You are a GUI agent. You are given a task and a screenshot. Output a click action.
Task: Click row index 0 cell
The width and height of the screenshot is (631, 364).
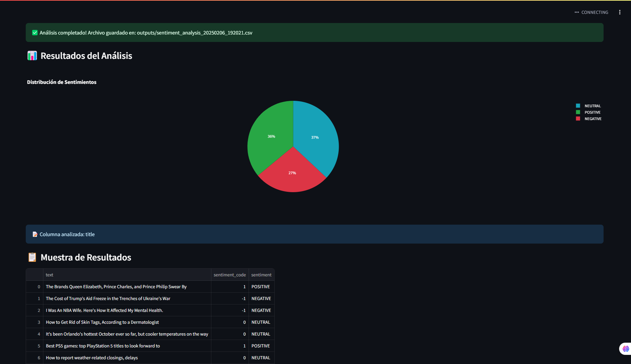pyautogui.click(x=35, y=287)
